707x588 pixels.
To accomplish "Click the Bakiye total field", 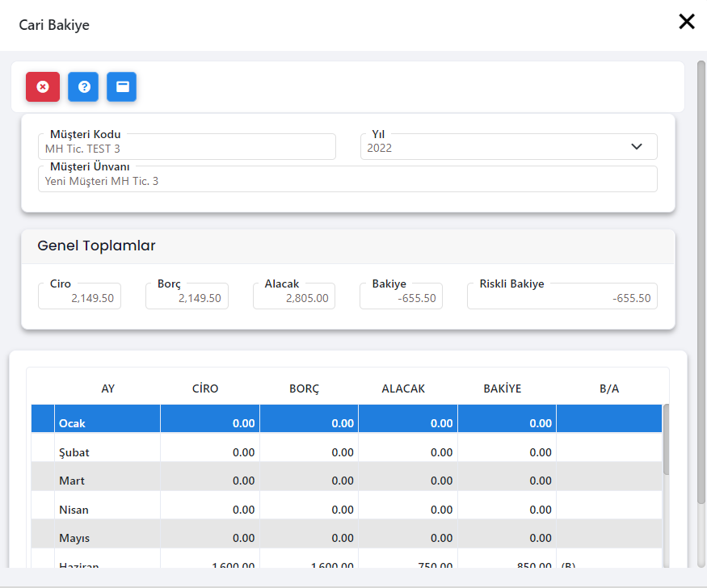I will coord(402,297).
